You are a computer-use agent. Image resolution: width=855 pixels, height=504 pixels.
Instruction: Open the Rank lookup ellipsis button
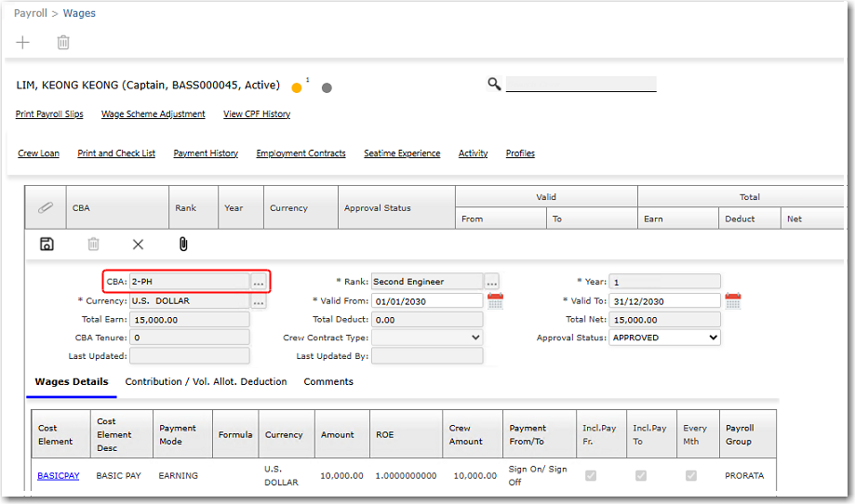[492, 281]
